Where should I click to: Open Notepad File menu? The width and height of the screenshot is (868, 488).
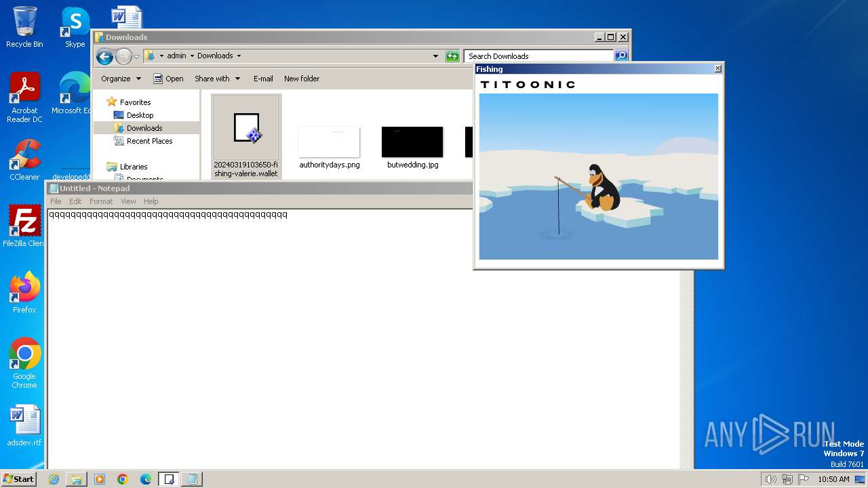(56, 201)
